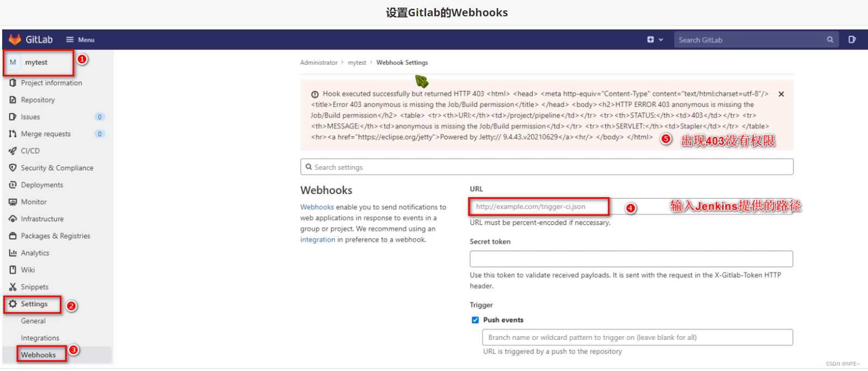The height and width of the screenshot is (371, 868).
Task: Open Repository menu item
Action: coord(38,100)
